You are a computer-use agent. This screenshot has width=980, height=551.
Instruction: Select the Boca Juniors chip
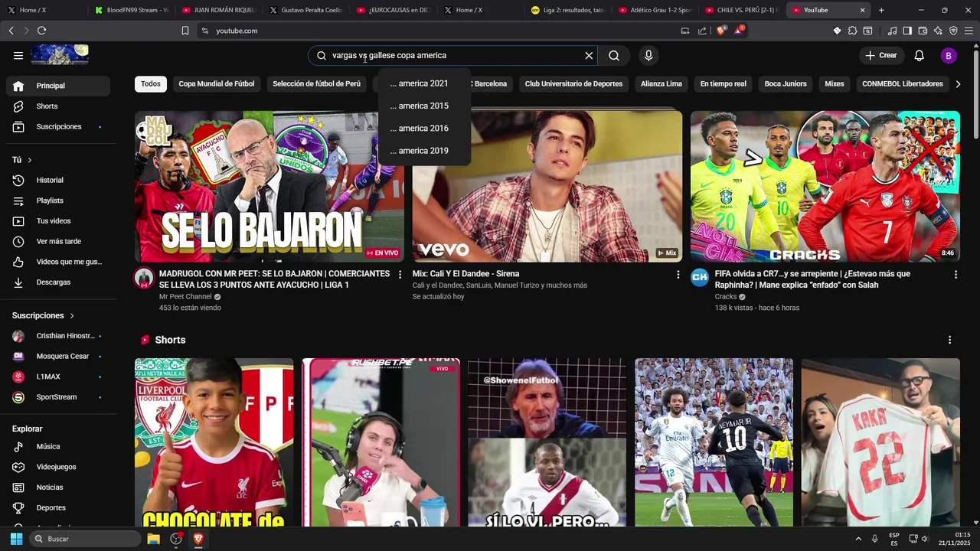click(x=786, y=84)
